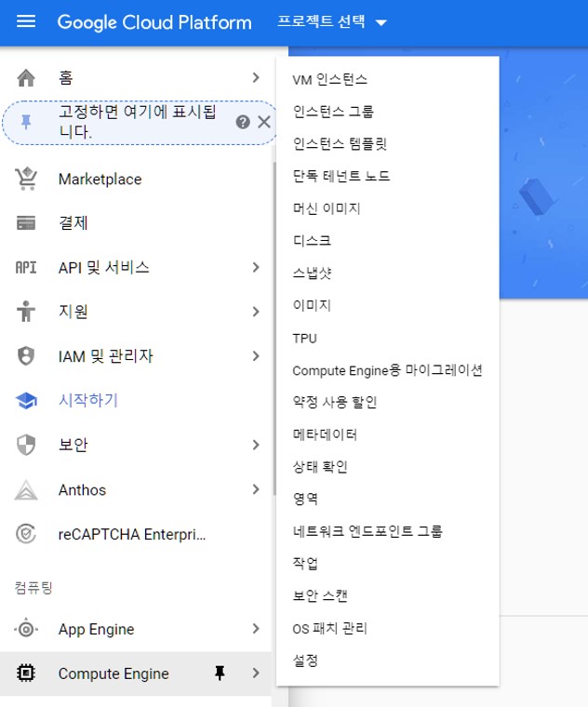Click the sidebar vertical scrollbar
The width and height of the screenshot is (588, 707).
pyautogui.click(x=274, y=329)
